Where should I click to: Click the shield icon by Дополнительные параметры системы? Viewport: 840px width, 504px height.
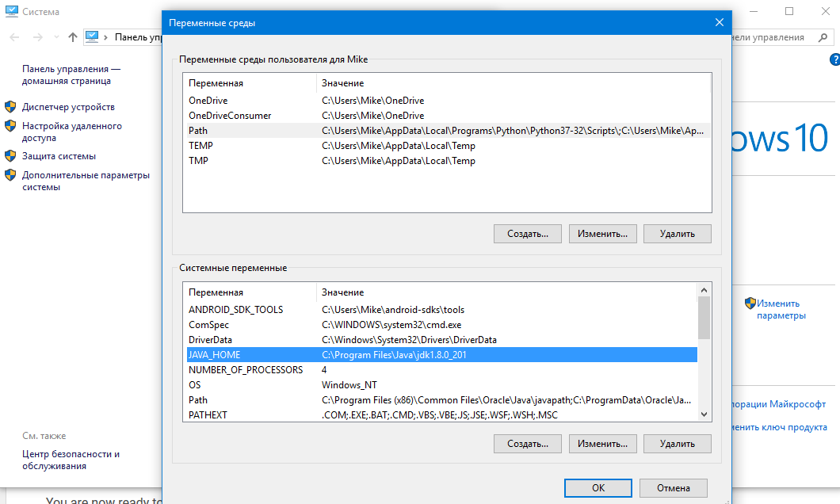click(x=10, y=175)
